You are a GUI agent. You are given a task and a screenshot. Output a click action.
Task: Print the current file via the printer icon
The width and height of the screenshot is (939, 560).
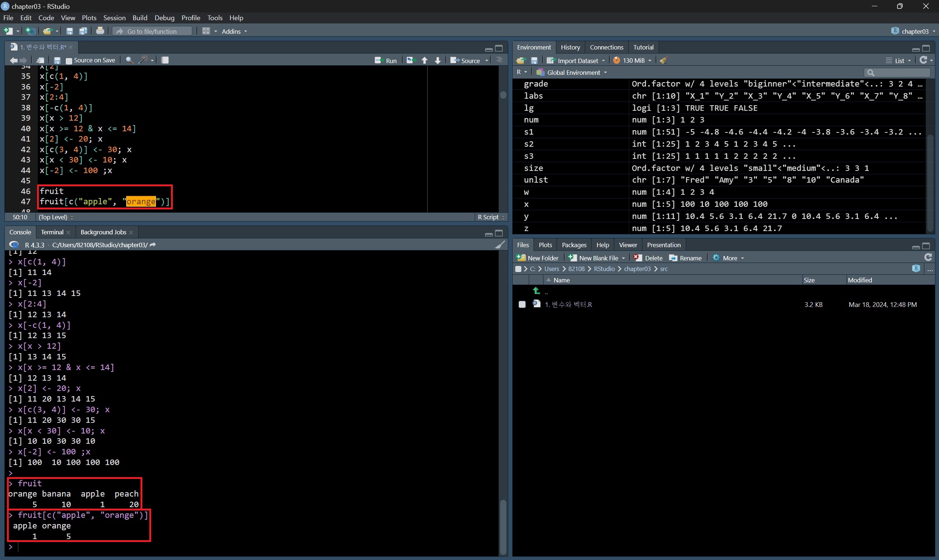pos(100,31)
